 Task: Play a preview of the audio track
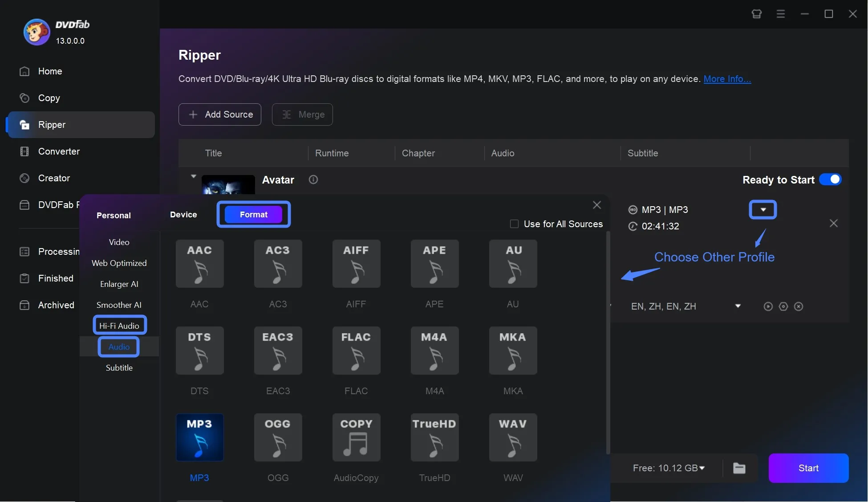767,306
